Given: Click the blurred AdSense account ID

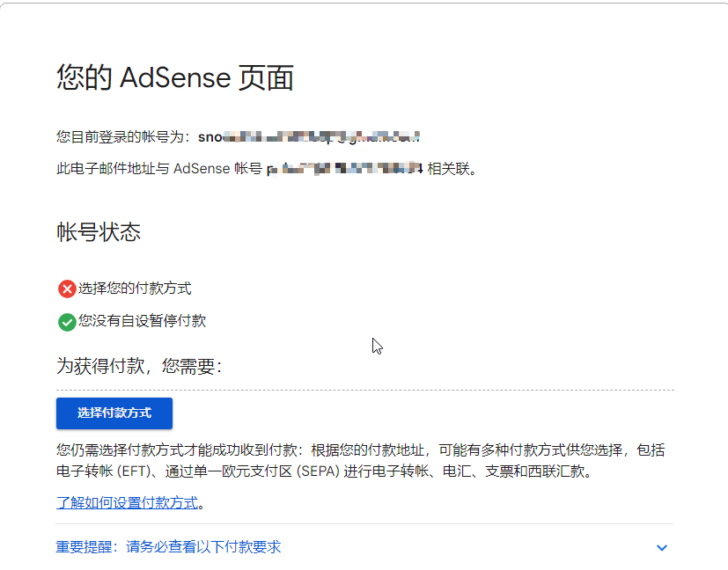Looking at the screenshot, I should coord(345,168).
